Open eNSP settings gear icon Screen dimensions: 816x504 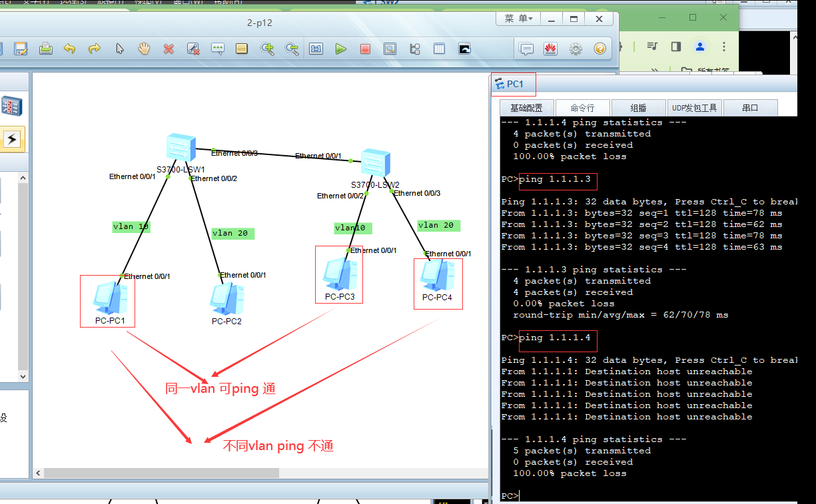coord(576,49)
